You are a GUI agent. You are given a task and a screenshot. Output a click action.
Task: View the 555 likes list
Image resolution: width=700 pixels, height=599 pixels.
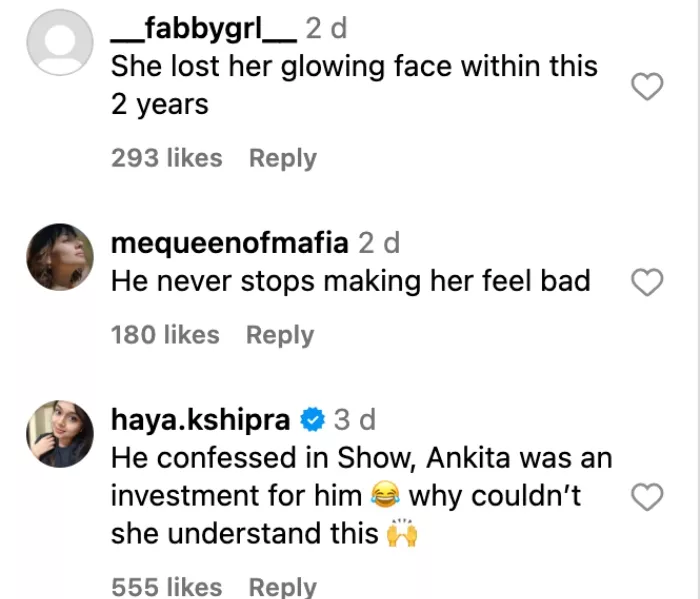tap(166, 587)
